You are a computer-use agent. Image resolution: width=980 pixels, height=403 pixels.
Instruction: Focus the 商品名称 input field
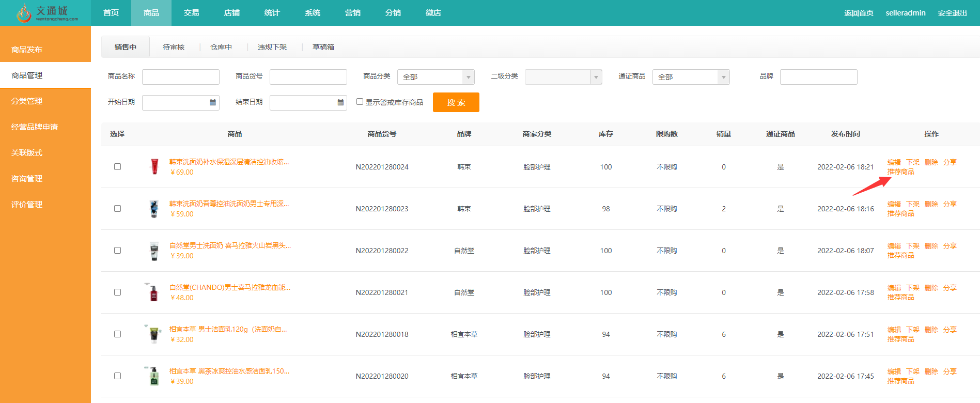181,77
